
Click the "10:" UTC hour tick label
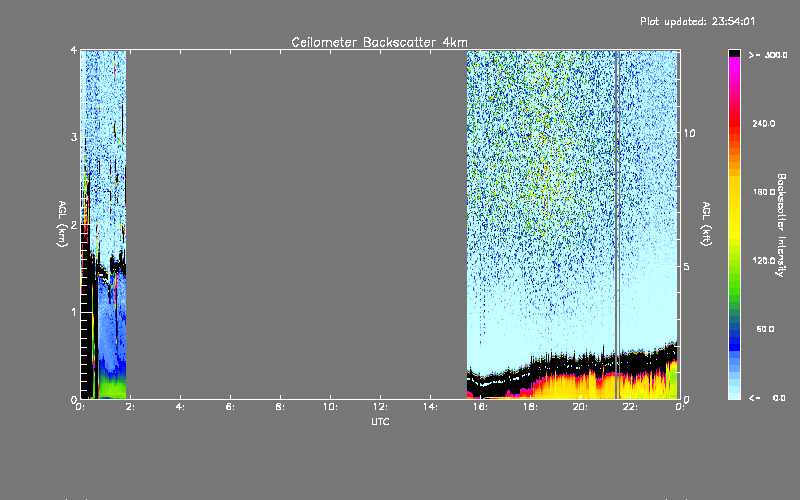(x=330, y=407)
